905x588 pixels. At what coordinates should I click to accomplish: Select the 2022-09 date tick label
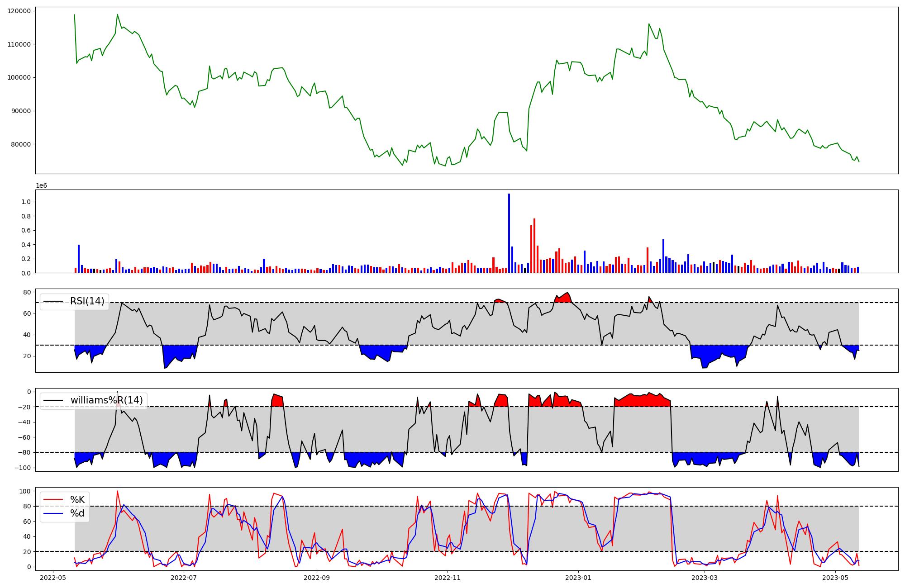point(316,578)
